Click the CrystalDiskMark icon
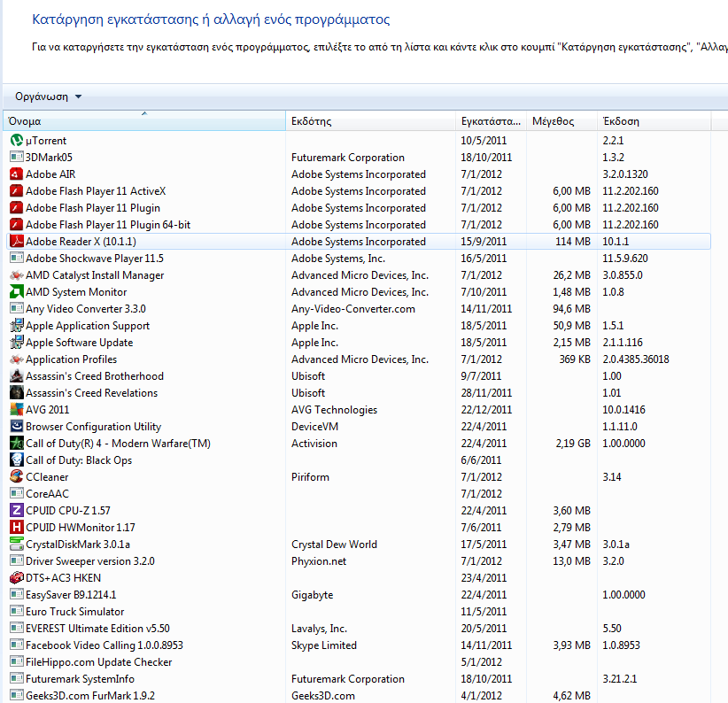 [x=17, y=544]
